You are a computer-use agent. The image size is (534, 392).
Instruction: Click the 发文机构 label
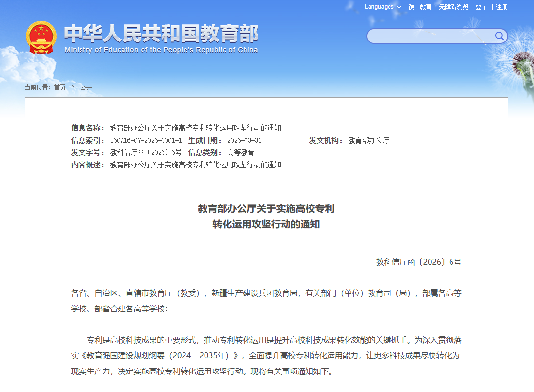click(x=326, y=140)
